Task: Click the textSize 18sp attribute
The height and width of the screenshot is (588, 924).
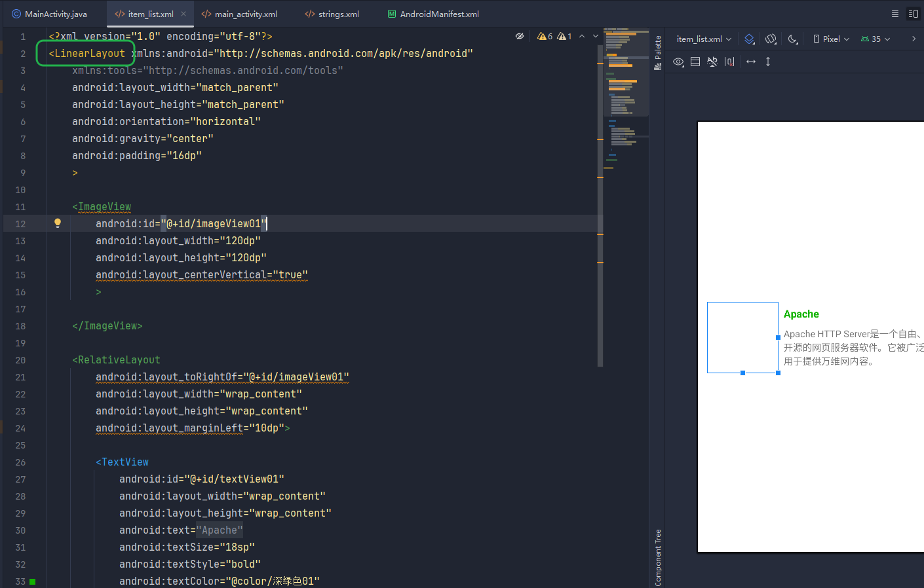Action: pyautogui.click(x=187, y=547)
